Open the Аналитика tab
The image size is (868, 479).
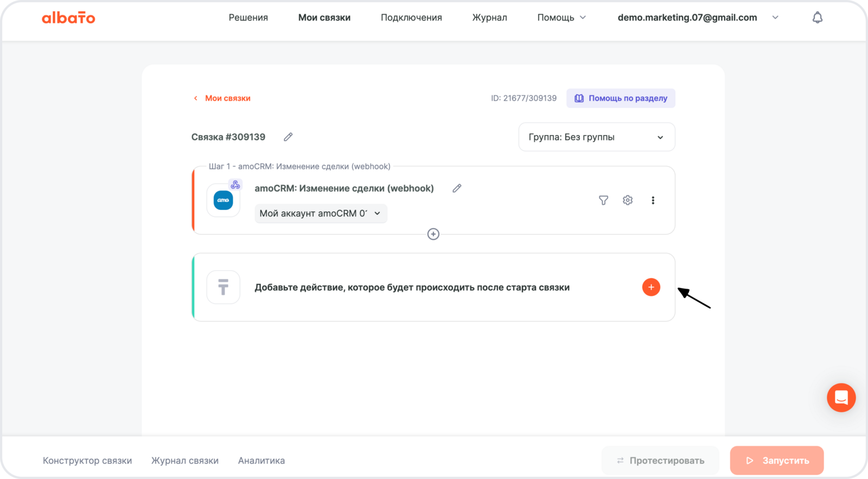[261, 461]
